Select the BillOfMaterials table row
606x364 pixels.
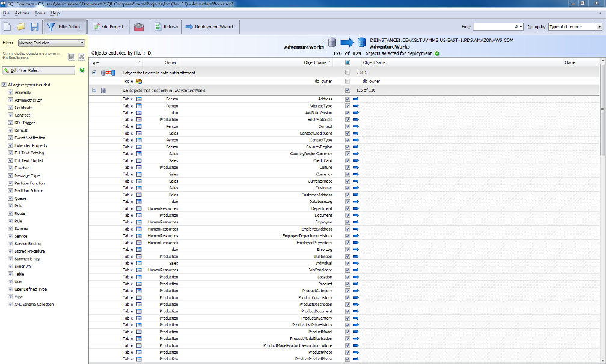click(344, 120)
